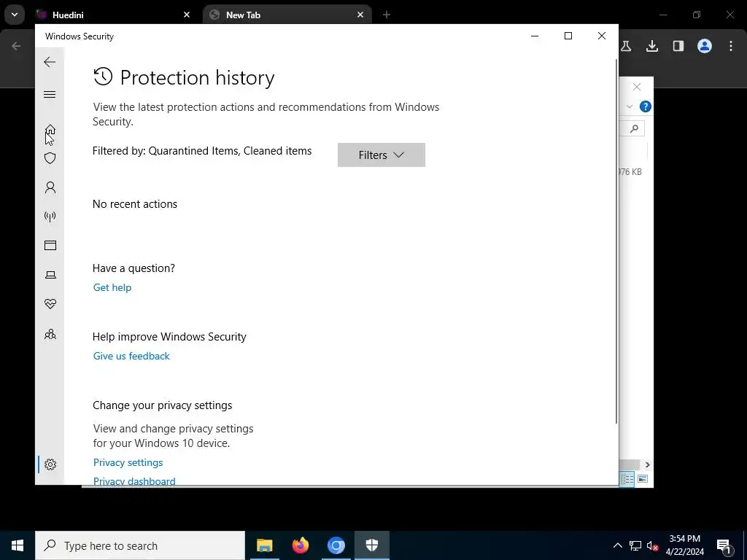This screenshot has height=560, width=747.
Task: Open the hamburger navigation menu
Action: tap(50, 94)
